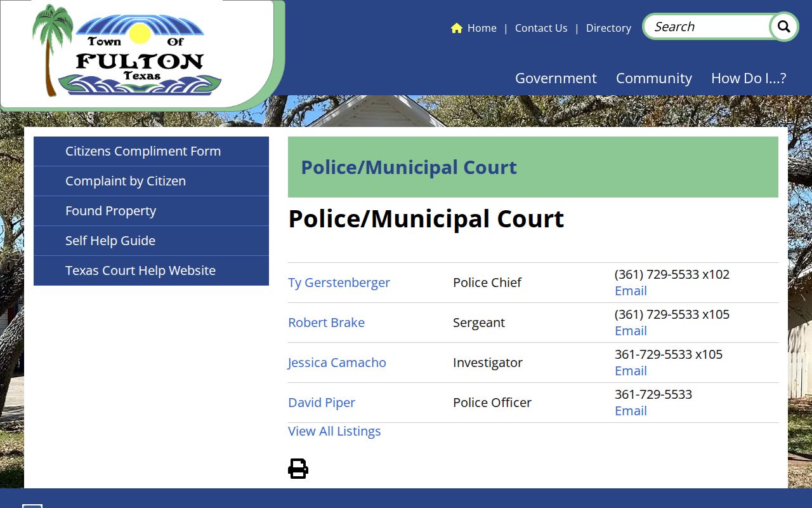This screenshot has width=812, height=508.
Task: Open Ty Gerstenberger's profile link
Action: tap(339, 283)
